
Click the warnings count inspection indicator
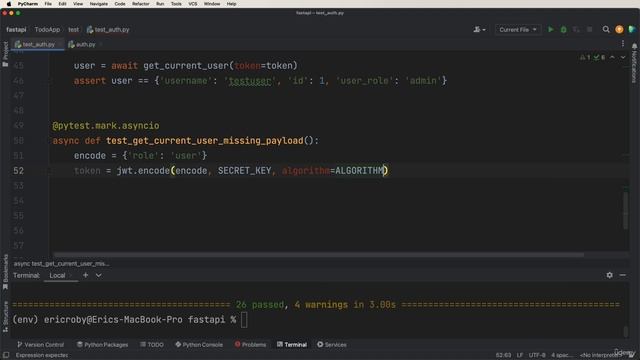(x=585, y=57)
